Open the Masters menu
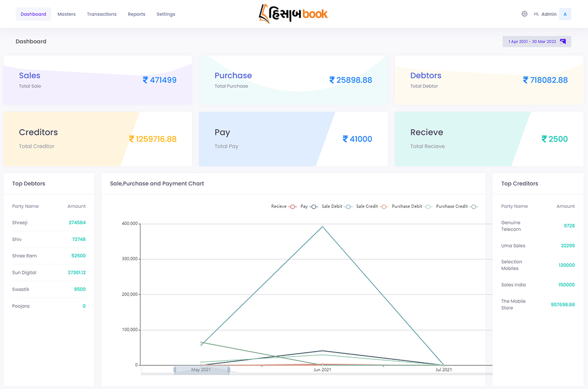 66,14
